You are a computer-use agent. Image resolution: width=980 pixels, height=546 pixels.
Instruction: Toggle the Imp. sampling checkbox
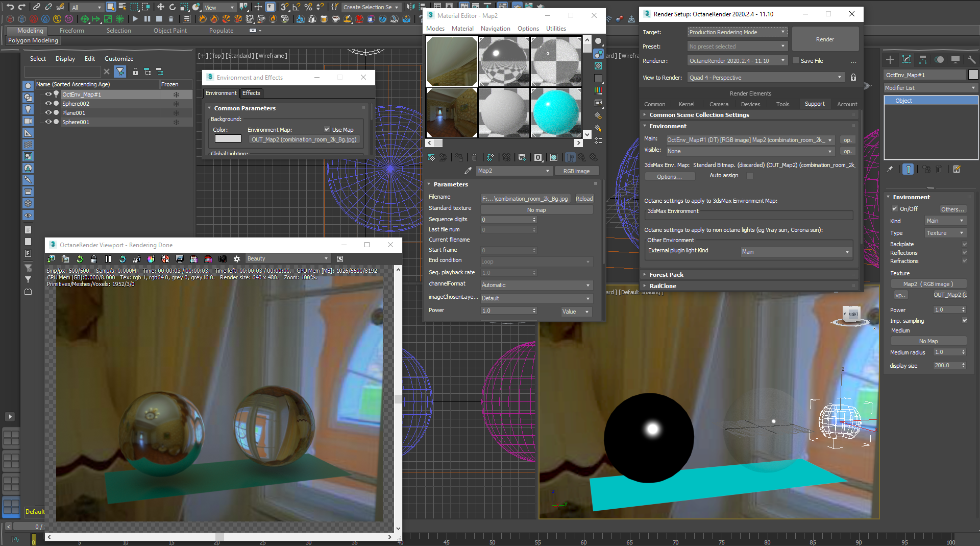click(965, 321)
